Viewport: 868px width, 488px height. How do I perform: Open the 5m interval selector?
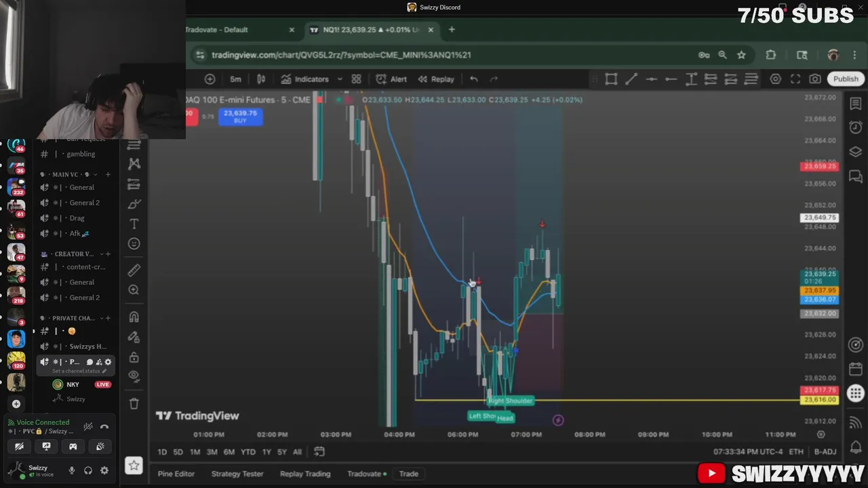coord(235,79)
